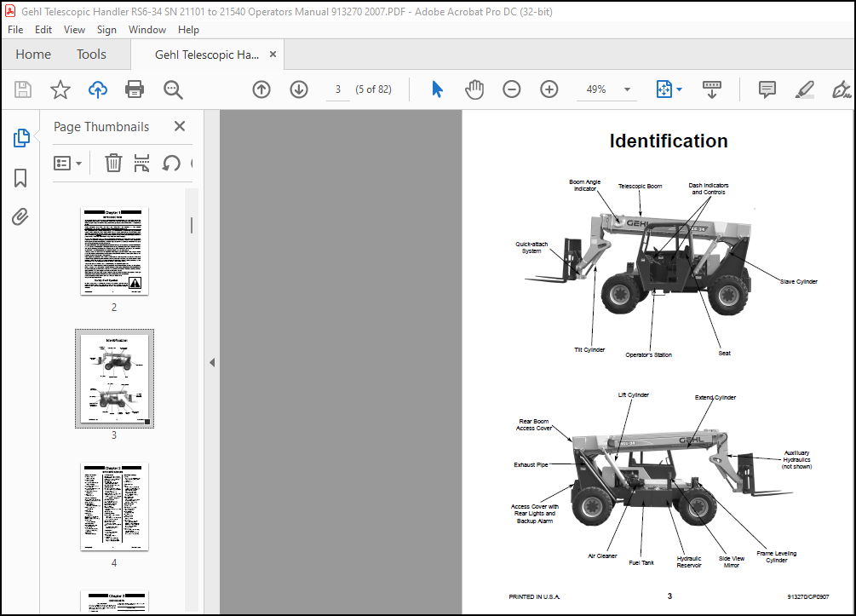This screenshot has width=856, height=616.
Task: Select page 4 thumbnail
Action: 114,507
